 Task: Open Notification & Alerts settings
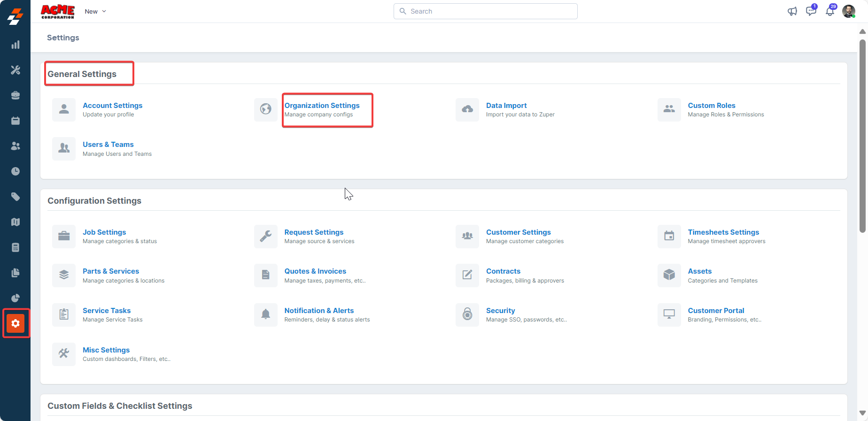point(319,311)
